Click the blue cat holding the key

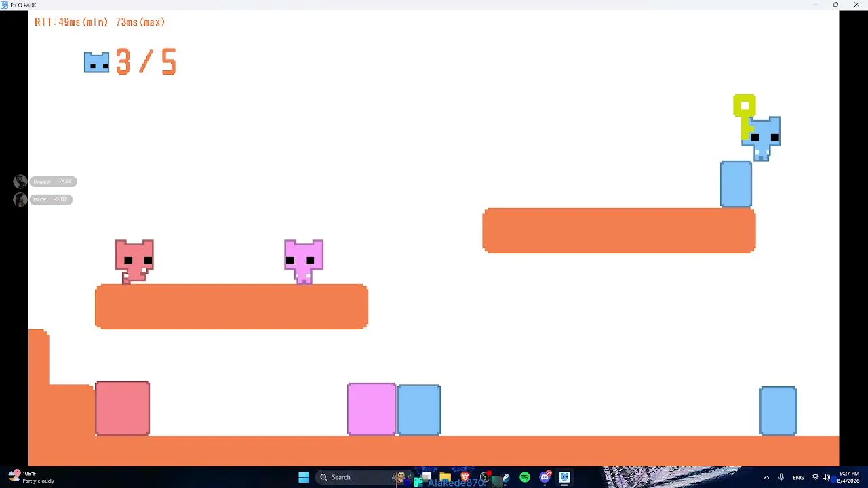[x=762, y=138]
